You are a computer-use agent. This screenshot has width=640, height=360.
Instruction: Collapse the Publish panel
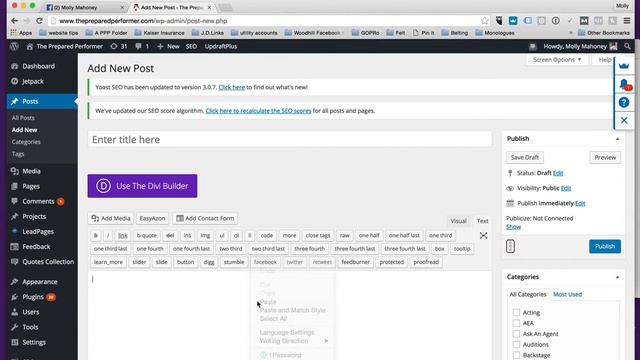click(x=617, y=139)
